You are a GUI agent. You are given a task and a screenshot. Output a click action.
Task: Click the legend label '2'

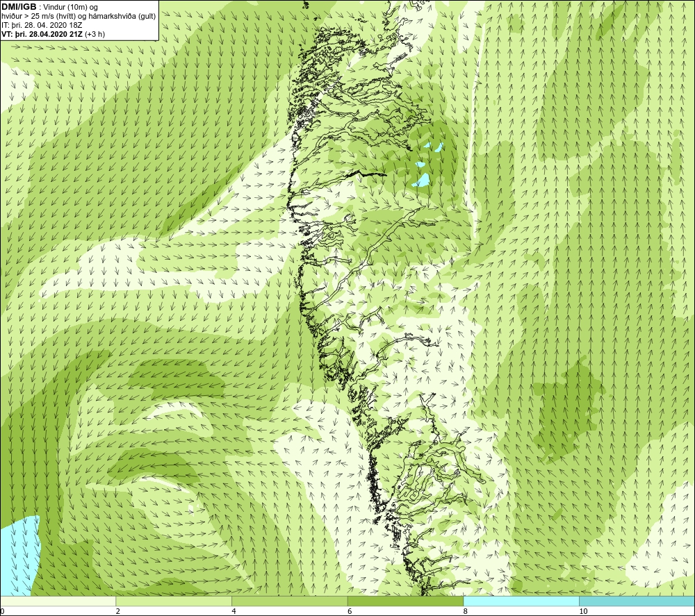118,611
